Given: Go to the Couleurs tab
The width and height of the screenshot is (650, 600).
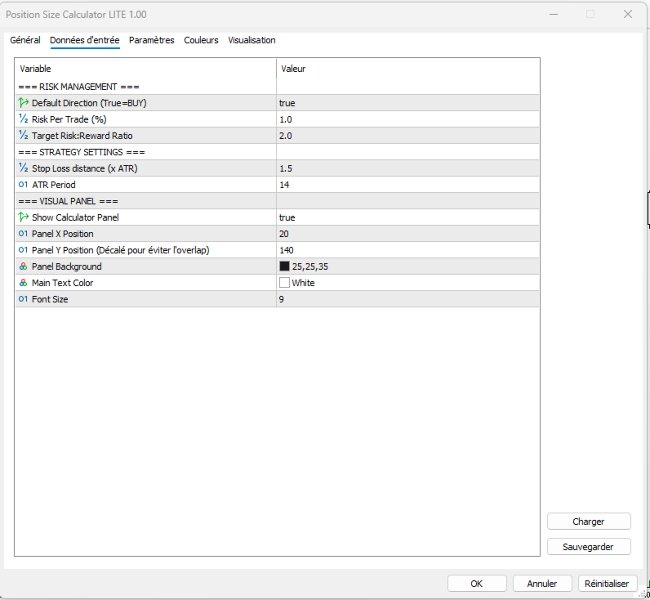Looking at the screenshot, I should click(x=201, y=40).
